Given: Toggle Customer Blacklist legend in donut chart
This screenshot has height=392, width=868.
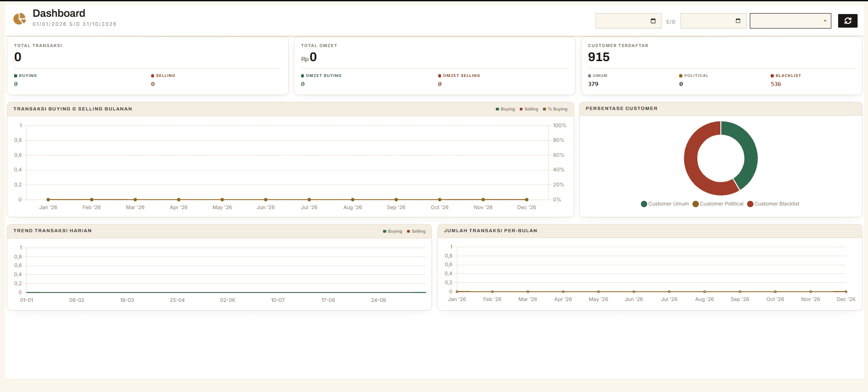Looking at the screenshot, I should coord(773,204).
